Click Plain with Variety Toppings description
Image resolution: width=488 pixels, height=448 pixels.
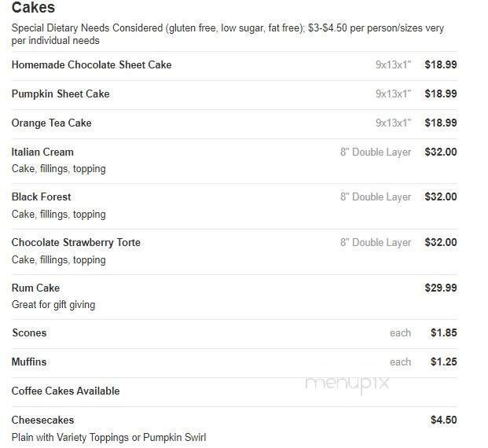point(108,438)
